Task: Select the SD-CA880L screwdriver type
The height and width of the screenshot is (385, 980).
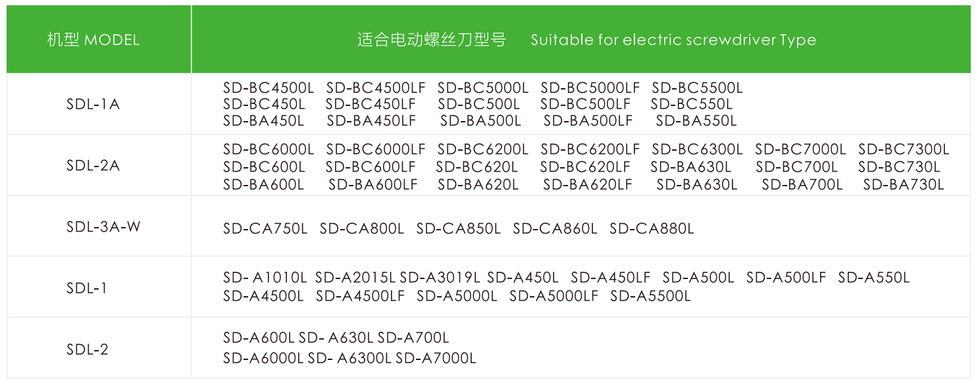Action: 652,229
